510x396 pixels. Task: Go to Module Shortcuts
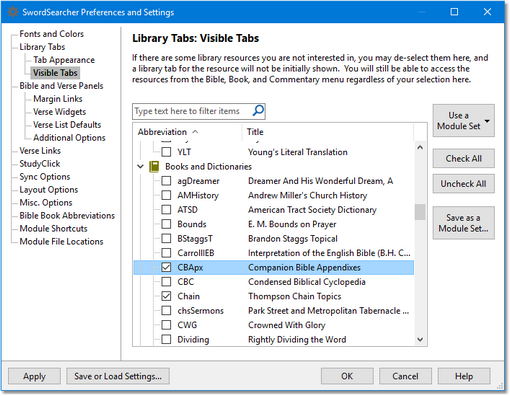[x=53, y=229]
